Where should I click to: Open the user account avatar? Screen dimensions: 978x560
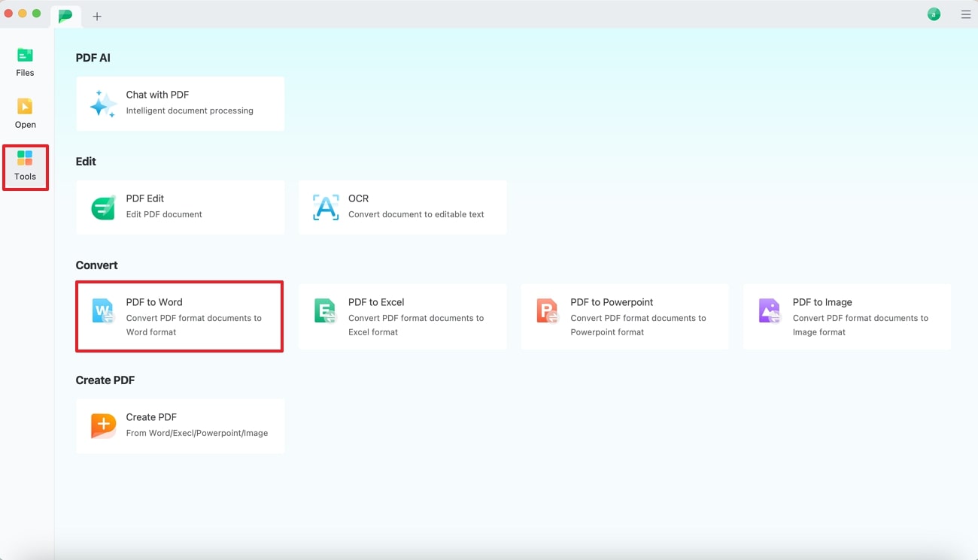[934, 14]
